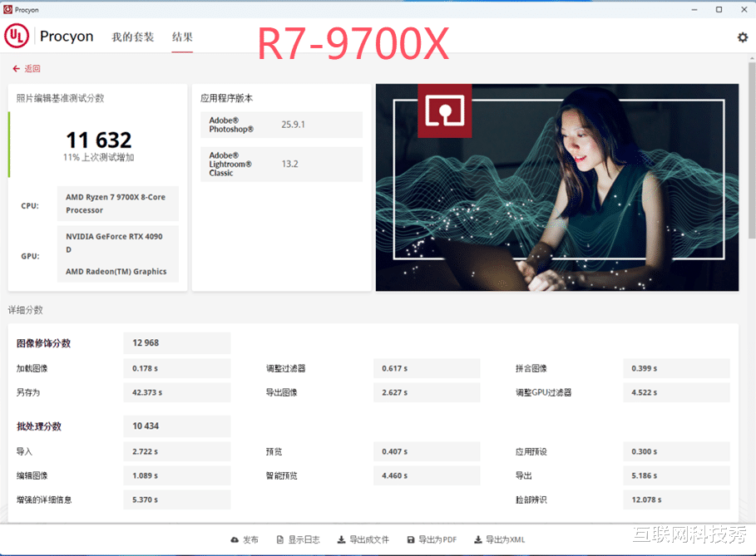Click the Adobe Photoshop version field

(x=280, y=125)
